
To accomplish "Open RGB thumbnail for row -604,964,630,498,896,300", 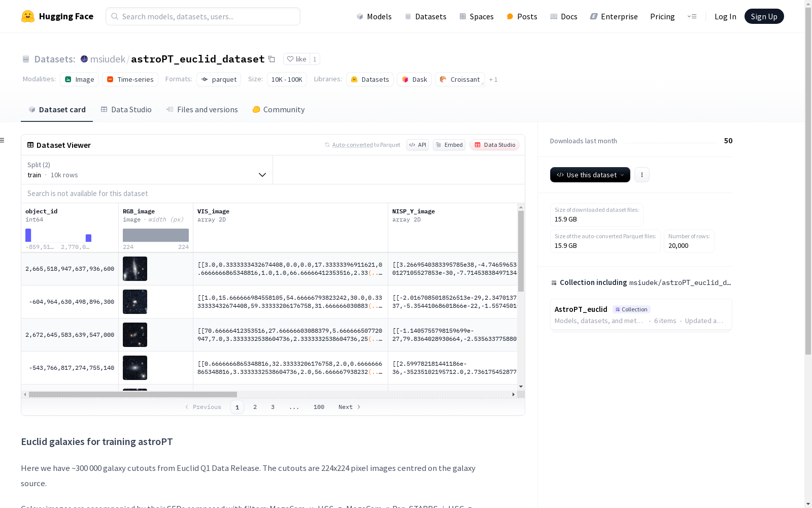I will pyautogui.click(x=135, y=302).
